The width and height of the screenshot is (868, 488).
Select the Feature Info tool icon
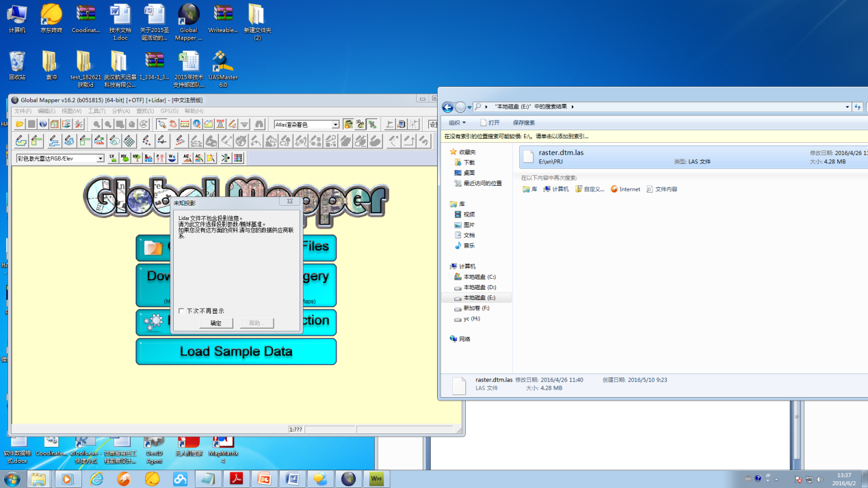[x=196, y=124]
